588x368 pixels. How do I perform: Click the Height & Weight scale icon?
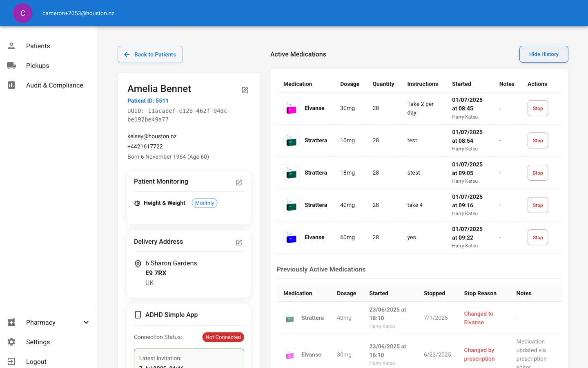click(x=137, y=203)
